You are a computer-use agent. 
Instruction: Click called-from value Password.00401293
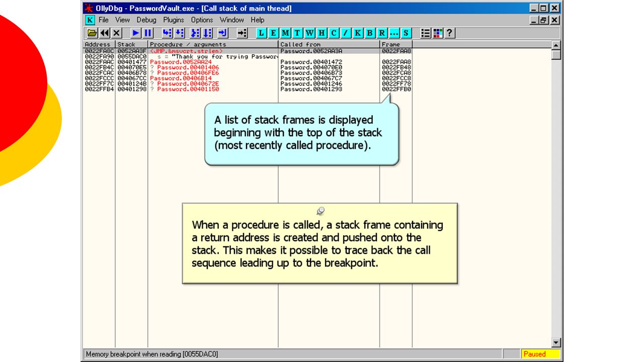311,89
